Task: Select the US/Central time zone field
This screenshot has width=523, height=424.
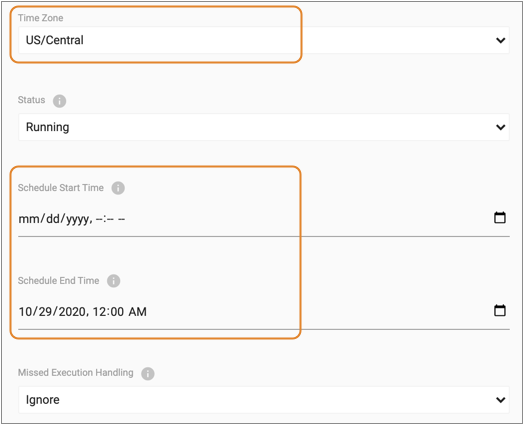Action: point(264,40)
